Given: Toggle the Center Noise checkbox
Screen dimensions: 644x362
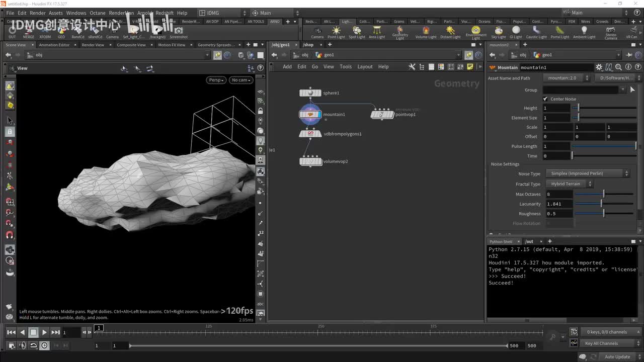Looking at the screenshot, I should pos(545,99).
